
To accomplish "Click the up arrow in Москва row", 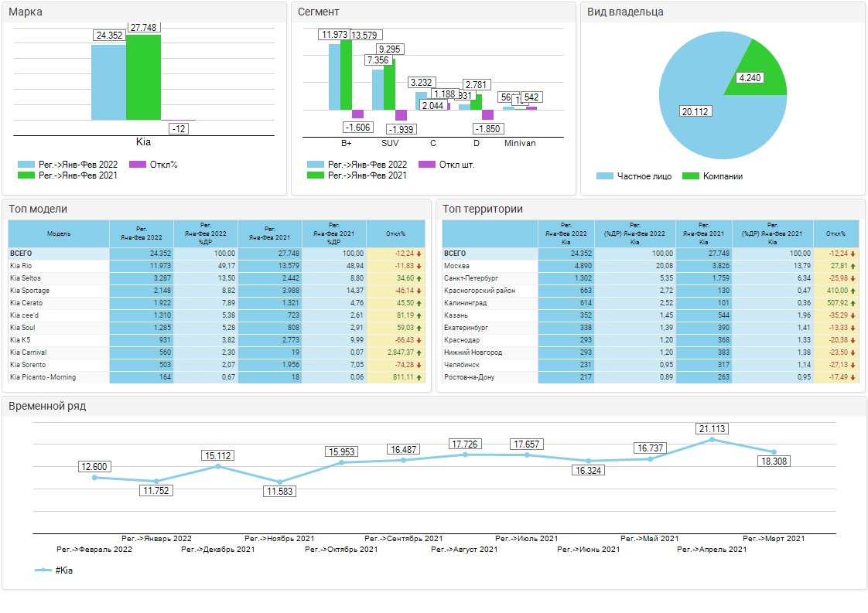I will [x=853, y=266].
